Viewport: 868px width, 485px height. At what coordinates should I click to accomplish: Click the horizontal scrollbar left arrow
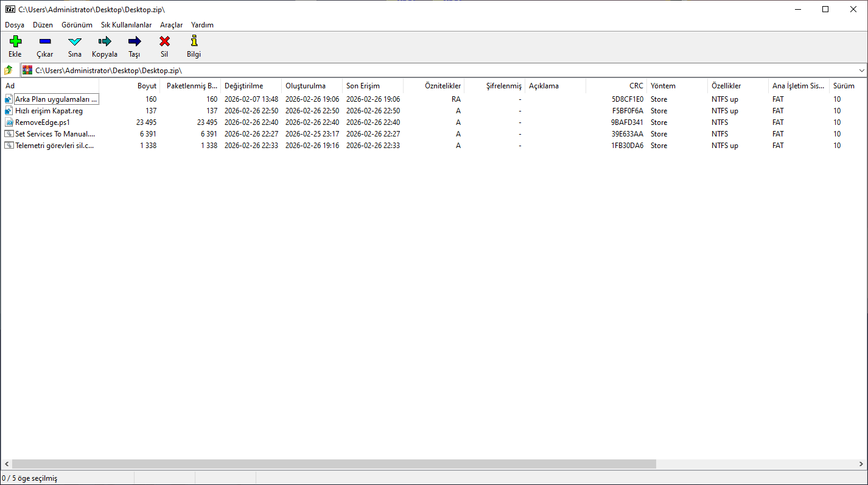tap(6, 464)
